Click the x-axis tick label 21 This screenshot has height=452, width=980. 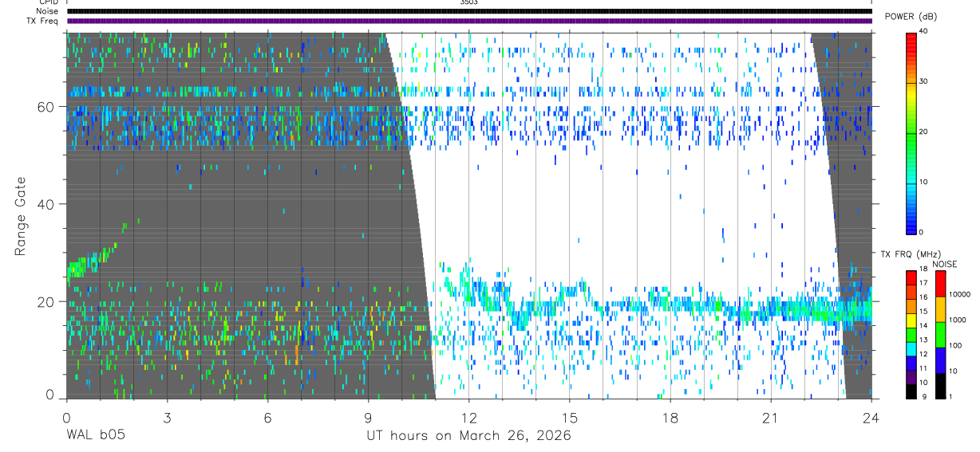pyautogui.click(x=771, y=417)
